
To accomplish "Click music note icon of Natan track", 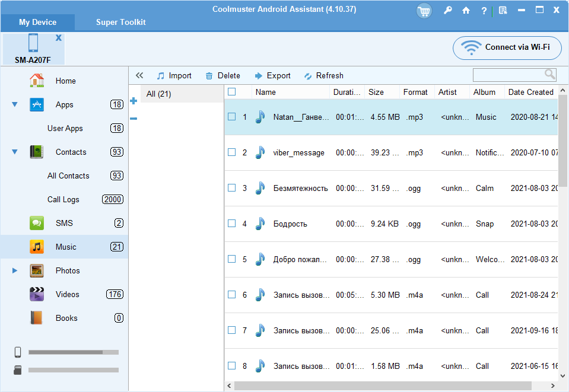I will (x=260, y=117).
